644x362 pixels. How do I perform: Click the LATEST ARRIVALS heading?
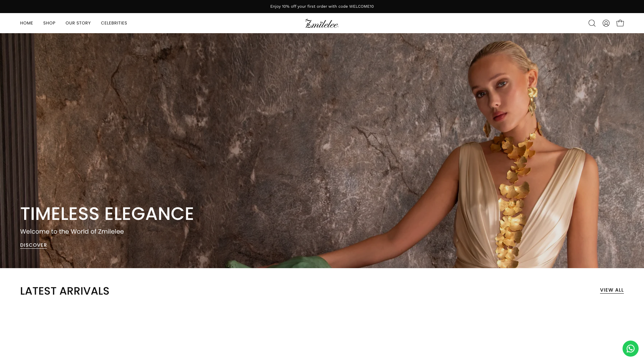pos(65,291)
